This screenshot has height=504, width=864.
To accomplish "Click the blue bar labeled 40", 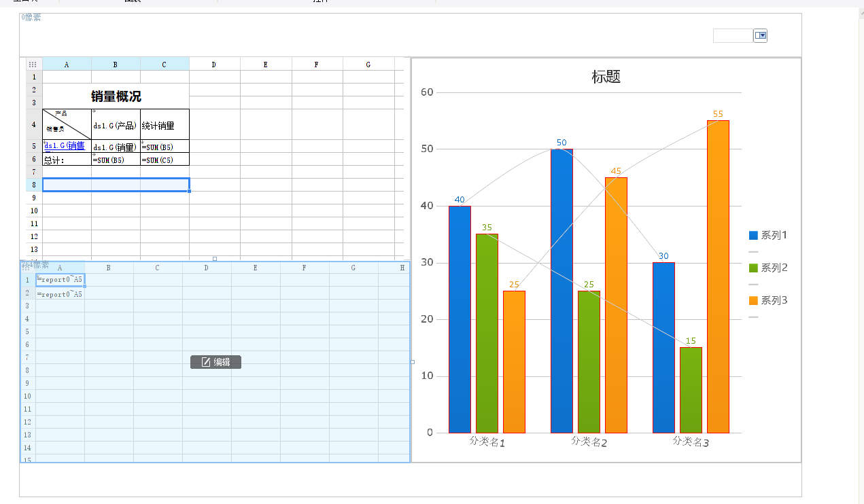I will pyautogui.click(x=460, y=319).
